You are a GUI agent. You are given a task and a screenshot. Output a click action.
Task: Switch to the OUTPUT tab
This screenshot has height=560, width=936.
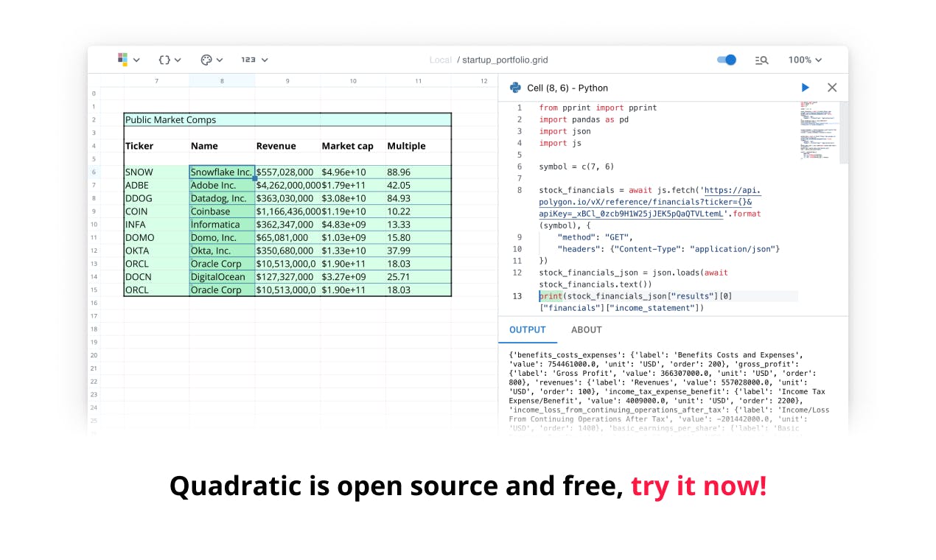click(528, 329)
